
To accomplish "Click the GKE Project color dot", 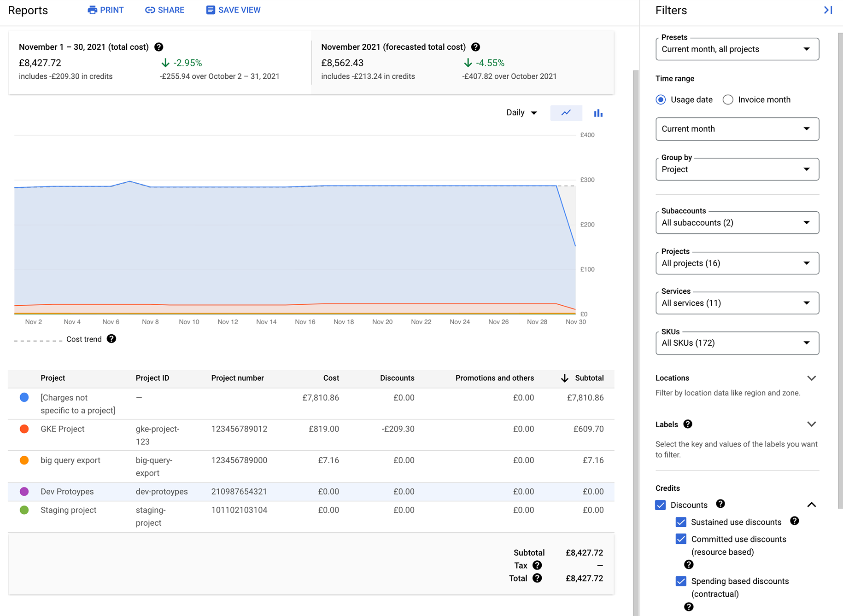I will point(24,429).
